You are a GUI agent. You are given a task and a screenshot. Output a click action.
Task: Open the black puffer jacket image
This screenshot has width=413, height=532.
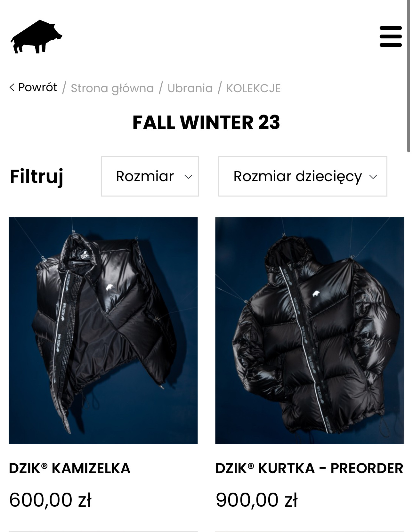[310, 331]
